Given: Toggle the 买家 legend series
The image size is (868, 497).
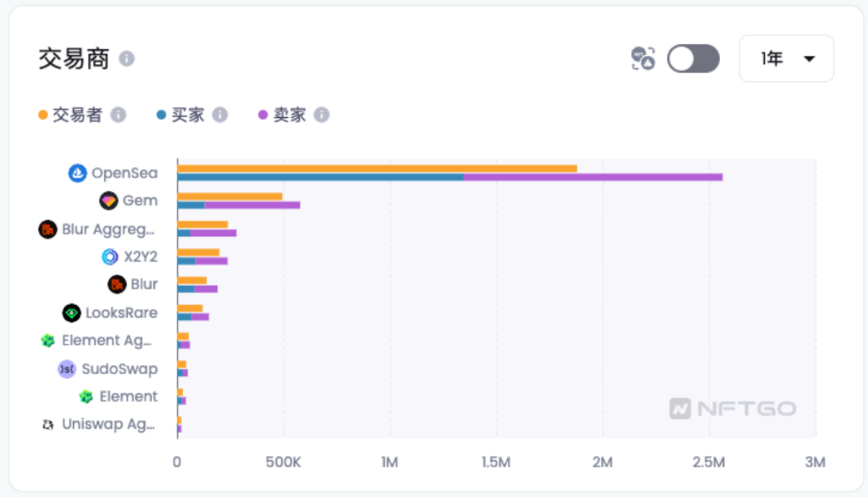Looking at the screenshot, I should point(181,115).
